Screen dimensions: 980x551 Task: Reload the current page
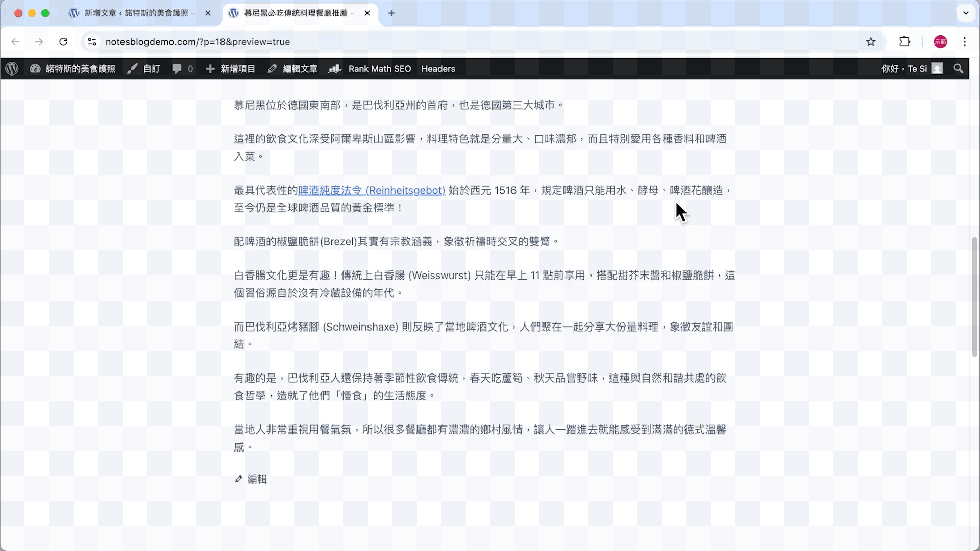tap(63, 42)
